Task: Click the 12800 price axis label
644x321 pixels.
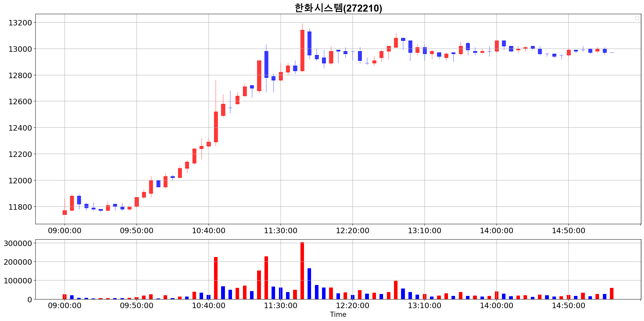Action: point(20,75)
